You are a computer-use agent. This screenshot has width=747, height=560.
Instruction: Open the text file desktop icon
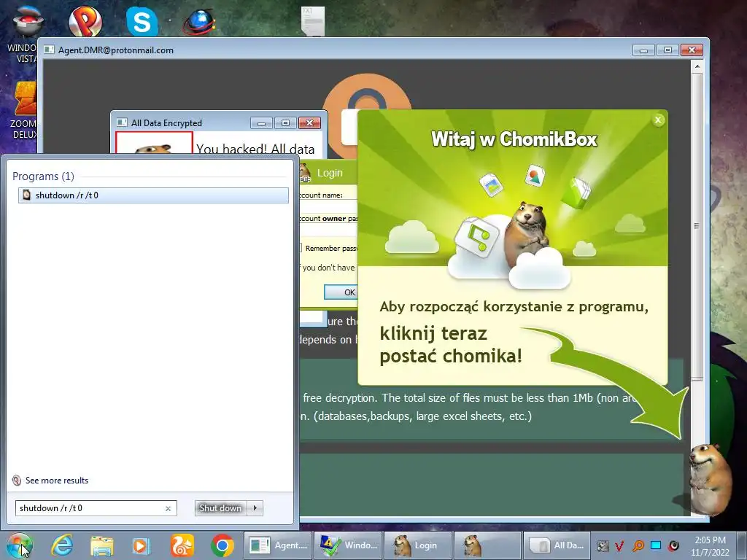[312, 21]
